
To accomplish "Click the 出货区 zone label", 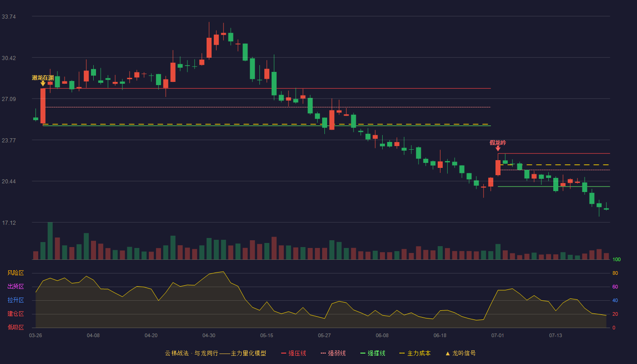I will point(15,287).
